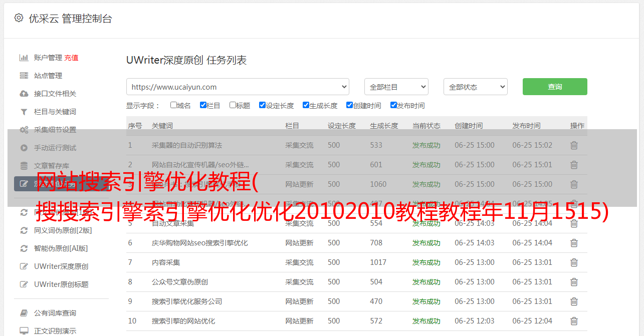Delete row 5 自动文章采集
Screen dimensions: 644x336
coord(574,223)
